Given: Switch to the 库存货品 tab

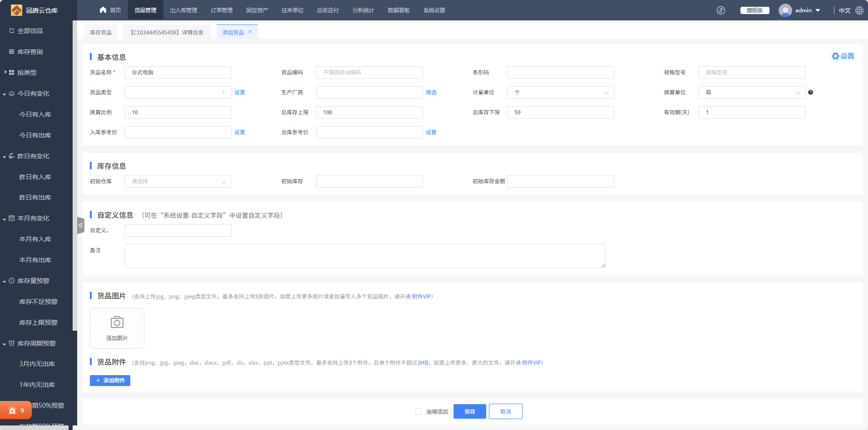Looking at the screenshot, I should pos(101,32).
